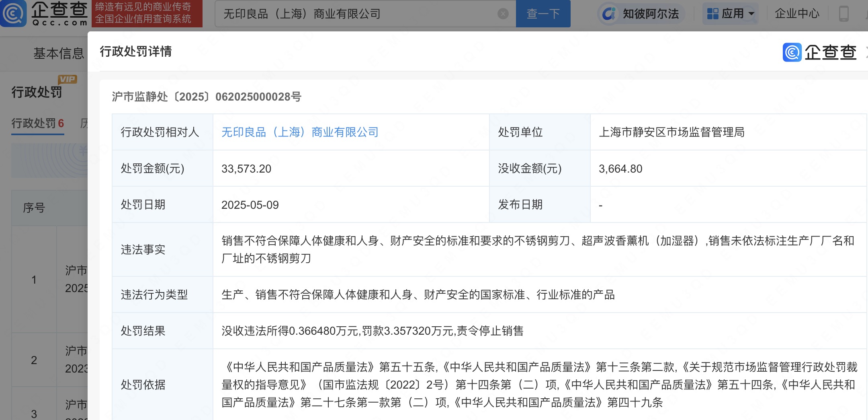Click the 知彼阿尔法 AI assistant icon
Screen dimensions: 868x420
[609, 14]
